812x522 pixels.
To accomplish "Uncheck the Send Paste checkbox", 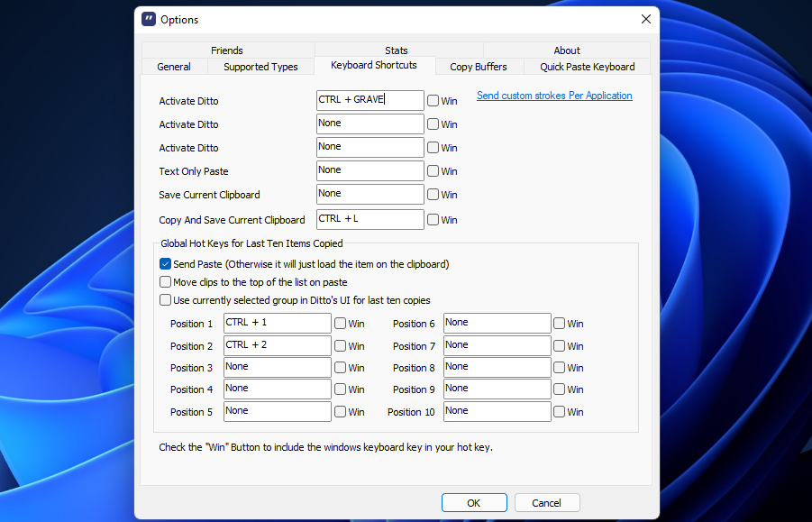I will pos(165,264).
